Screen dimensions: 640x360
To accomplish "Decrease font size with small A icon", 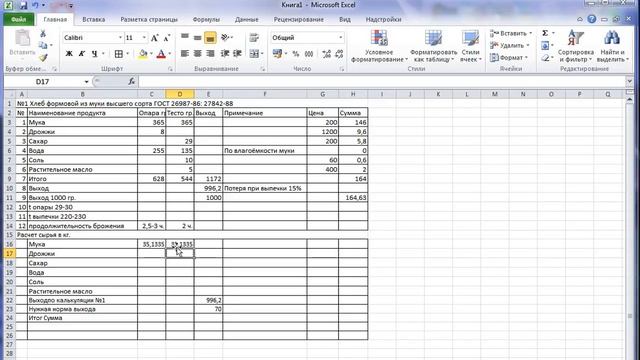I will (167, 38).
